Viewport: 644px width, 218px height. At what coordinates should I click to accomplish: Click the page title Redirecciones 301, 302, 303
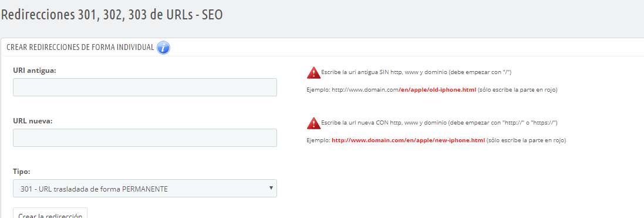[112, 15]
